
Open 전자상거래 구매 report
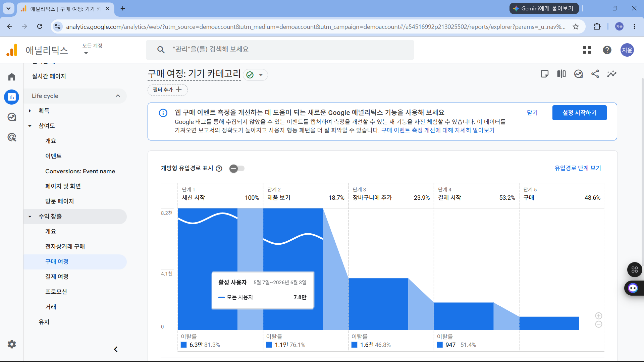pos(65,246)
